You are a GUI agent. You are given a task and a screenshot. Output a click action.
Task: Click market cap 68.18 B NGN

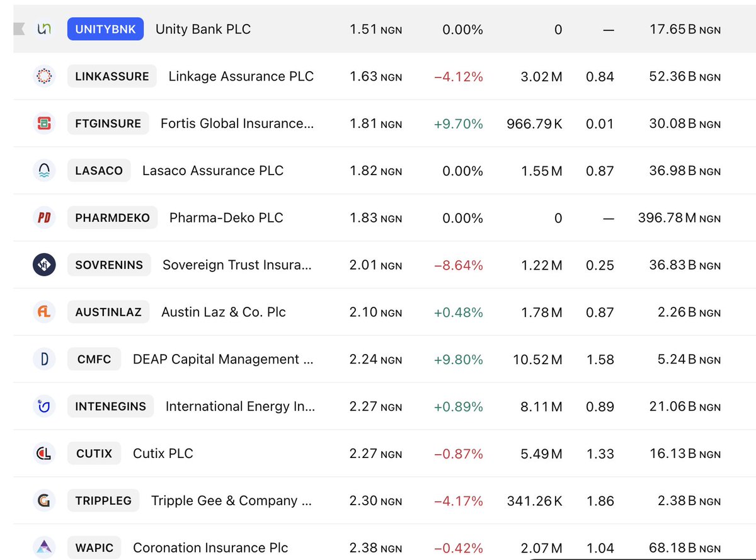[685, 548]
